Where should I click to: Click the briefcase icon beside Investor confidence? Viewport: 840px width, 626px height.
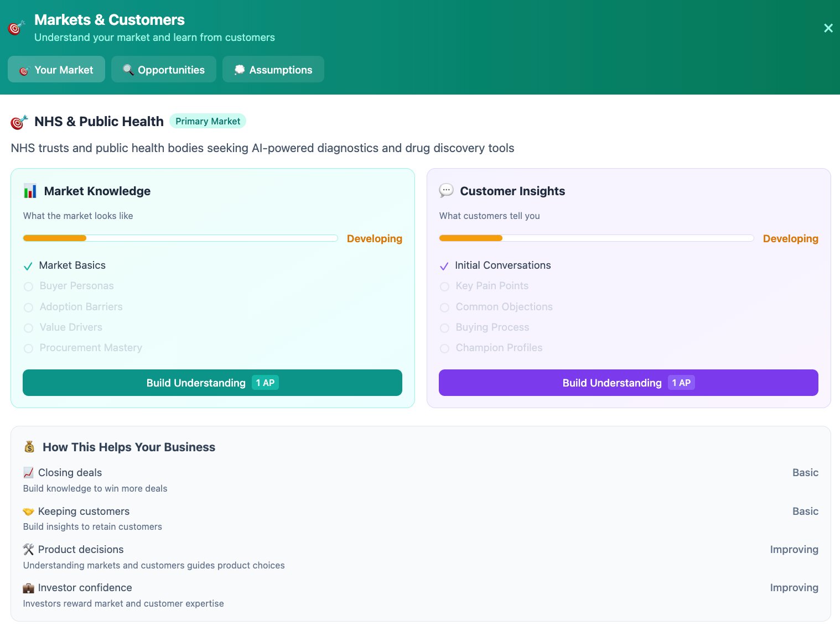(28, 588)
